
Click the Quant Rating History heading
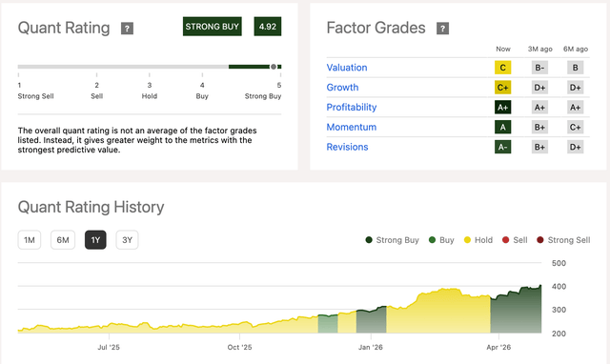[x=91, y=207]
